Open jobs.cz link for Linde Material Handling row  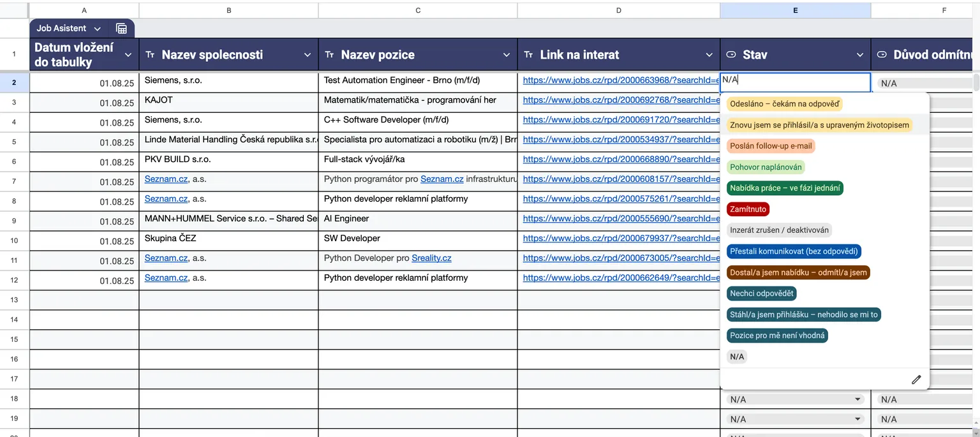tap(621, 140)
